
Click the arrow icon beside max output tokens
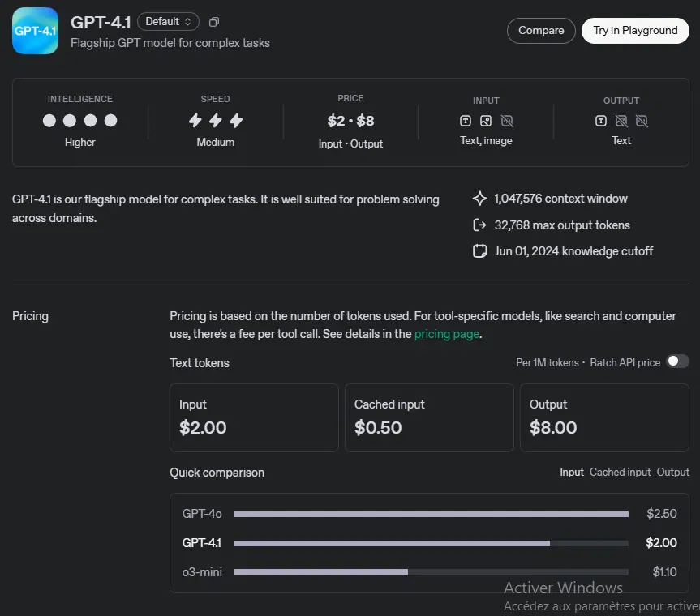tap(480, 225)
